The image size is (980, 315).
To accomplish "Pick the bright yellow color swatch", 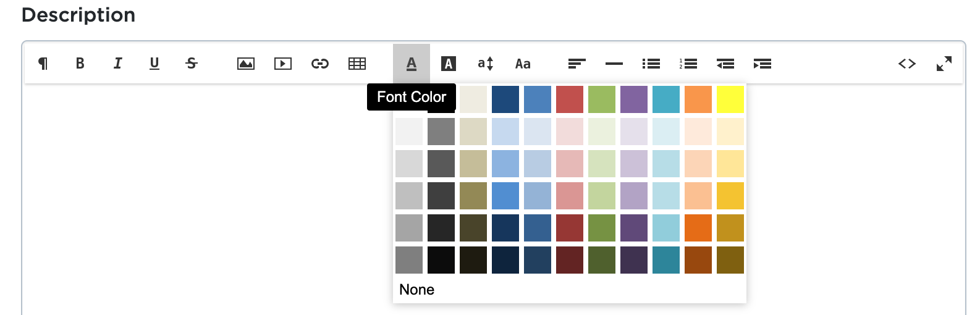I will [730, 99].
